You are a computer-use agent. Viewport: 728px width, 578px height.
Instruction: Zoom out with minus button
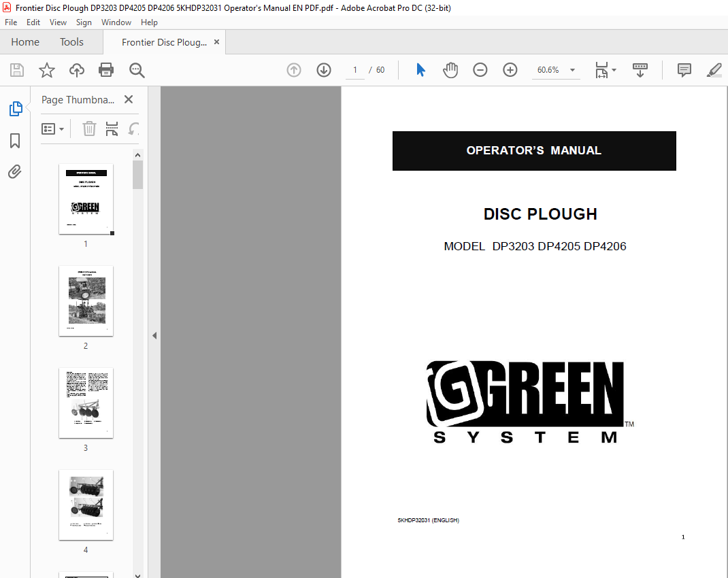(x=480, y=70)
